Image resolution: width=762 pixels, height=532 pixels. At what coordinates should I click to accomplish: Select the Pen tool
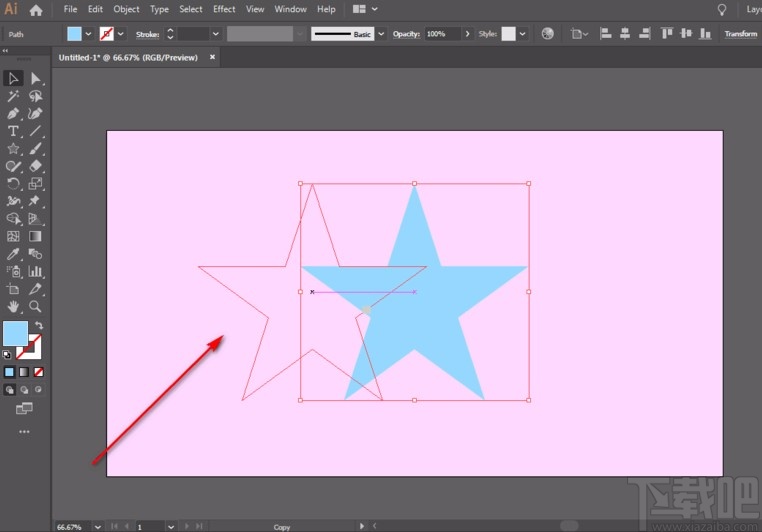[13, 114]
